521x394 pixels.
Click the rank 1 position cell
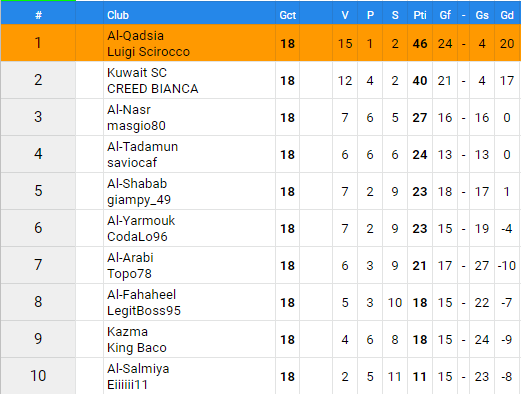(x=38, y=43)
